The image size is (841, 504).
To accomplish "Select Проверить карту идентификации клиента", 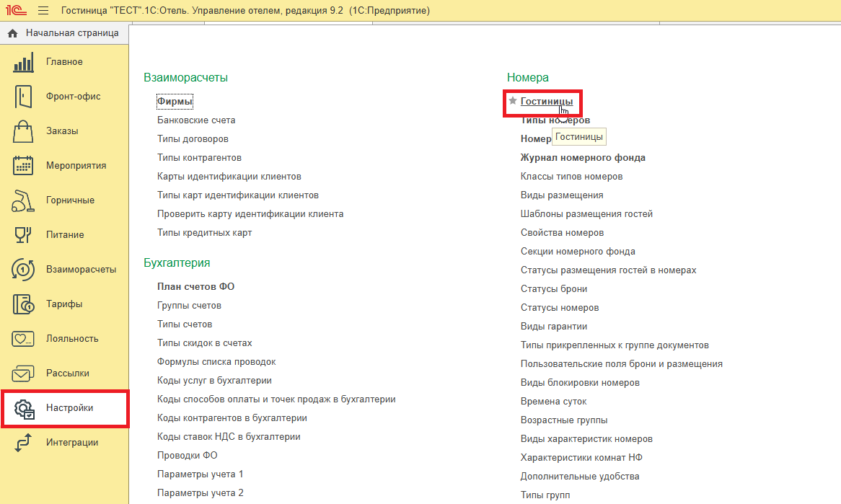I will pyautogui.click(x=250, y=214).
